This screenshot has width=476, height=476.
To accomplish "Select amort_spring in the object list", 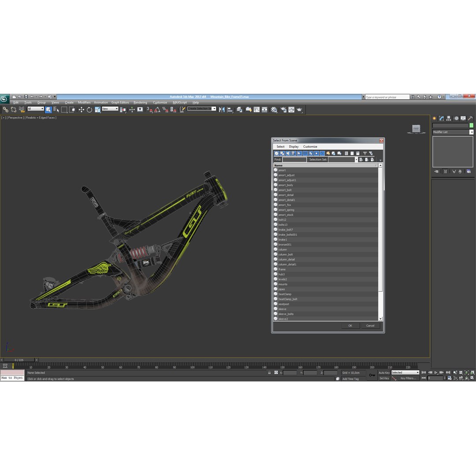I will pyautogui.click(x=326, y=210).
